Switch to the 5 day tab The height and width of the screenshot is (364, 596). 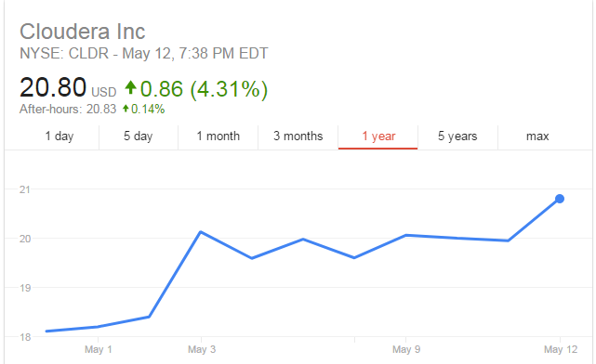(x=138, y=136)
